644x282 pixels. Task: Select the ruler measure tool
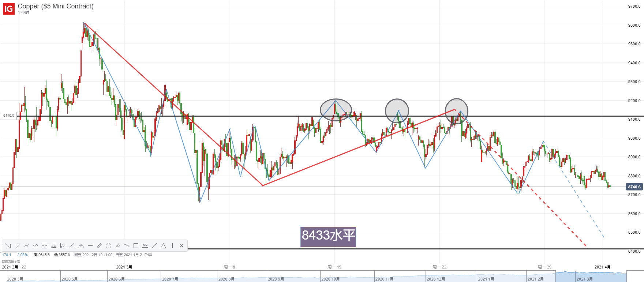pyautogui.click(x=99, y=246)
